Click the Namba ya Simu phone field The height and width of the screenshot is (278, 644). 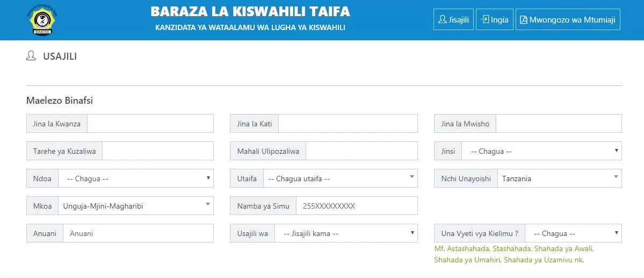point(357,205)
